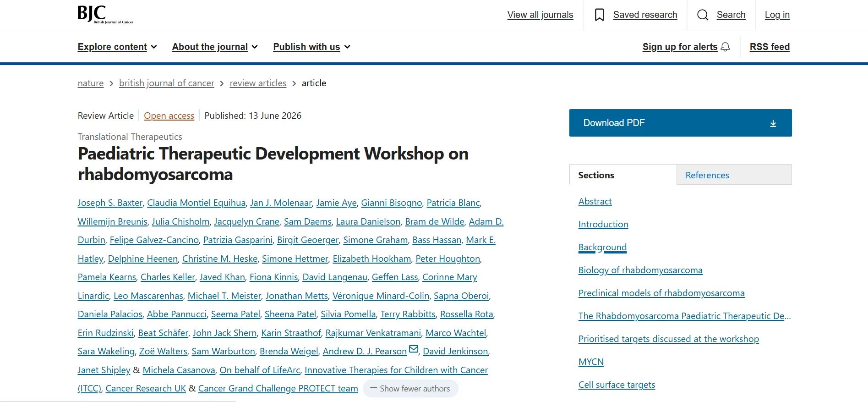Click minus icon on Show fewer authors
868x402 pixels.
click(x=373, y=388)
